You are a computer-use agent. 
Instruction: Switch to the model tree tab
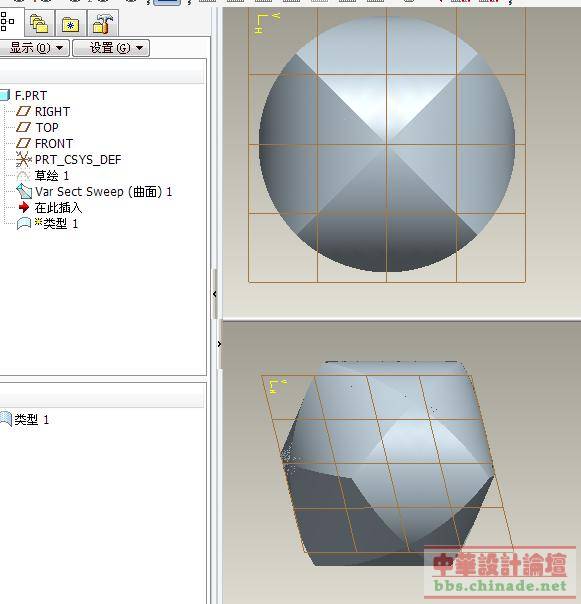(9, 22)
